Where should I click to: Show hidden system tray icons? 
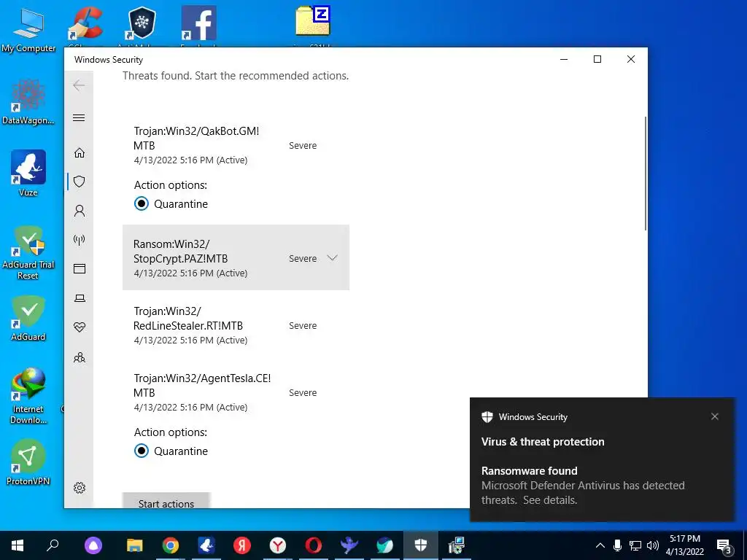click(x=600, y=545)
